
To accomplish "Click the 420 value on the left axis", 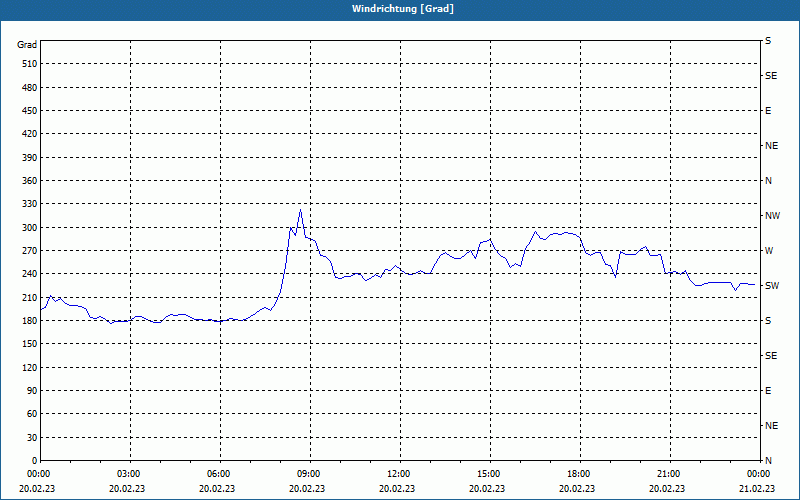I will click(29, 134).
